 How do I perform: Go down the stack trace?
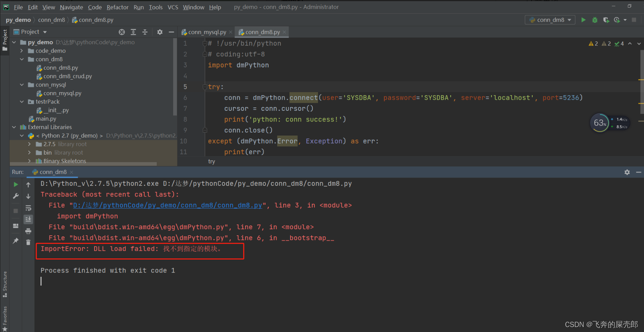tap(28, 196)
